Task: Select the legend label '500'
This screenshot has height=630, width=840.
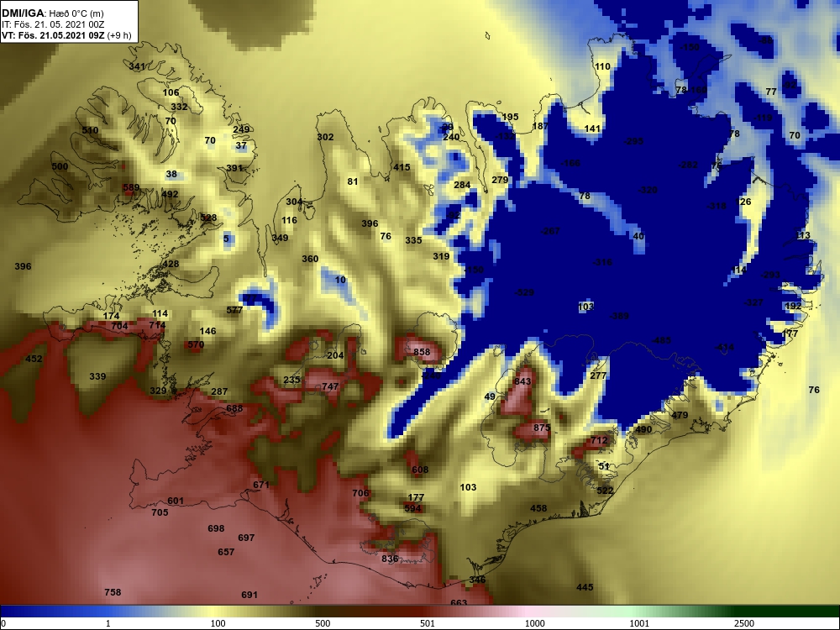Action: tap(323, 623)
